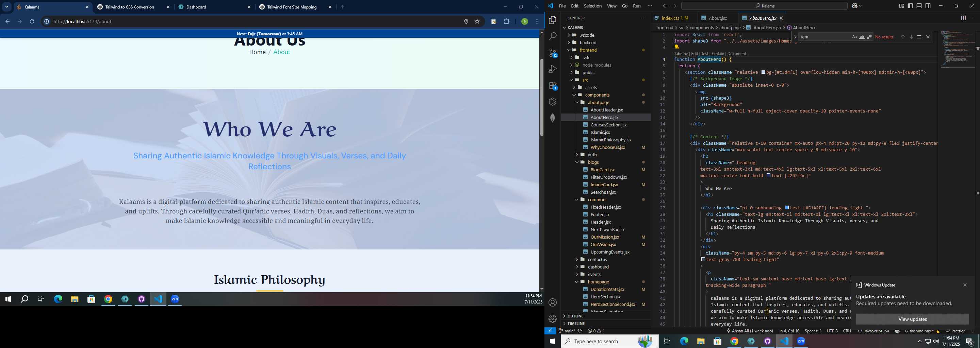Click errors and warnings count in status bar
980x348 pixels.
tap(596, 331)
